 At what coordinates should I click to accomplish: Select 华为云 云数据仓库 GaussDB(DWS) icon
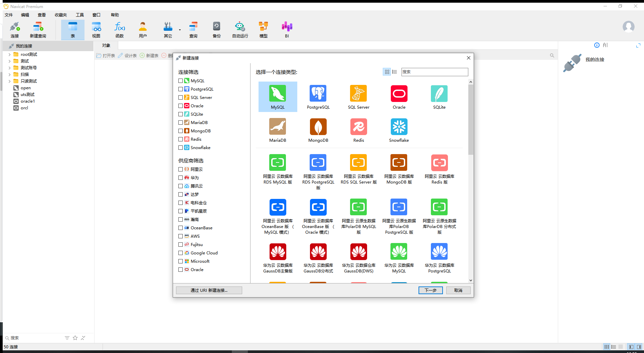358,251
